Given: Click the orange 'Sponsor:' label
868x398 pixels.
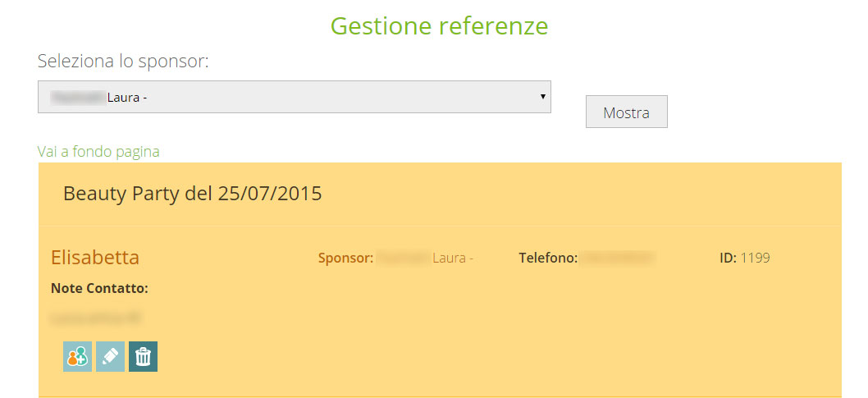Looking at the screenshot, I should [x=345, y=258].
